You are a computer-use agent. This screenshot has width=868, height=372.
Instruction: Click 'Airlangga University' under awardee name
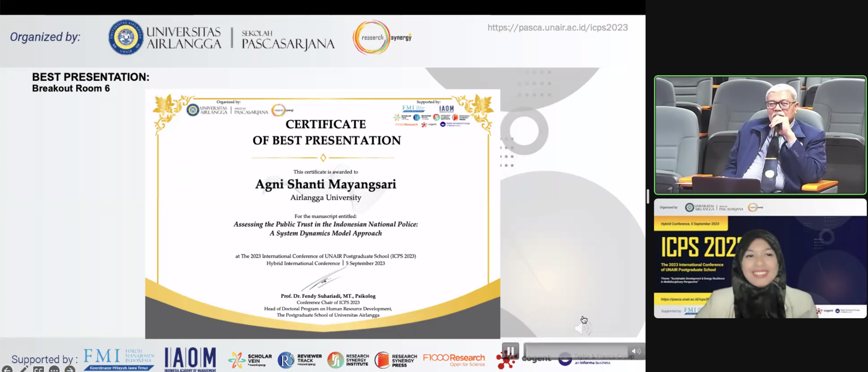pyautogui.click(x=326, y=198)
